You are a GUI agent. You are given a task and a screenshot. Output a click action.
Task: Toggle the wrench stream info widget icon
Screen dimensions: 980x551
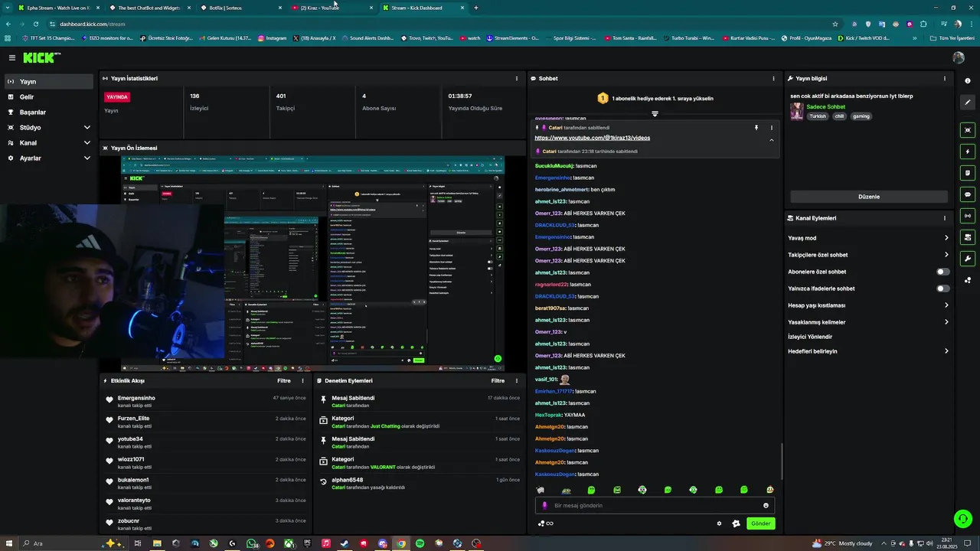[x=968, y=259]
